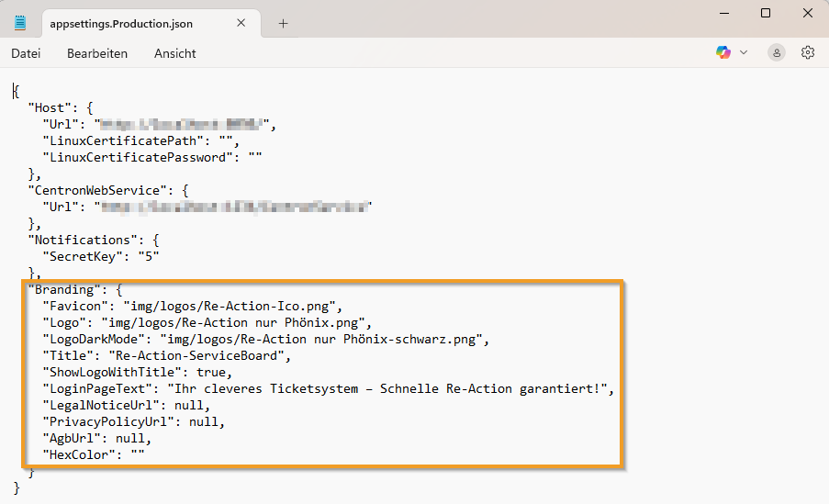Close the appsettings.Production.json tab
Screen dimensions: 829x504
pyautogui.click(x=241, y=24)
